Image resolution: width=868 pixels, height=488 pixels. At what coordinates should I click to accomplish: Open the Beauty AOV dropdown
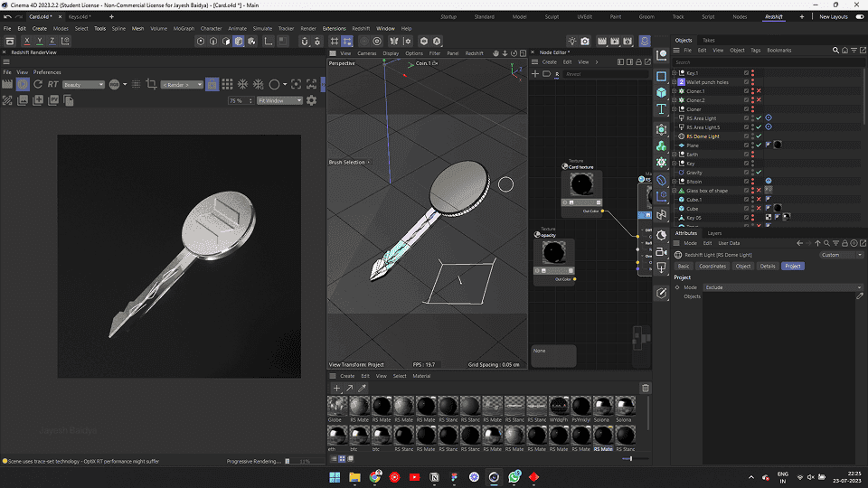coord(83,84)
